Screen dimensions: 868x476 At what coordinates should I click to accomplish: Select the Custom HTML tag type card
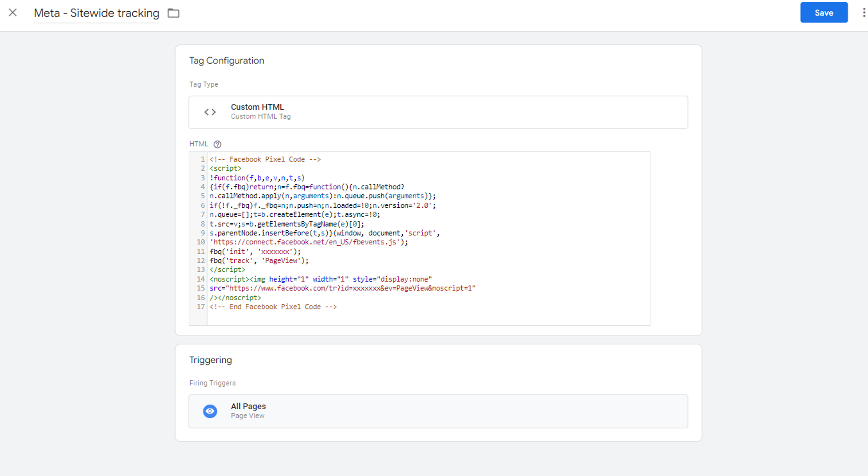[438, 112]
